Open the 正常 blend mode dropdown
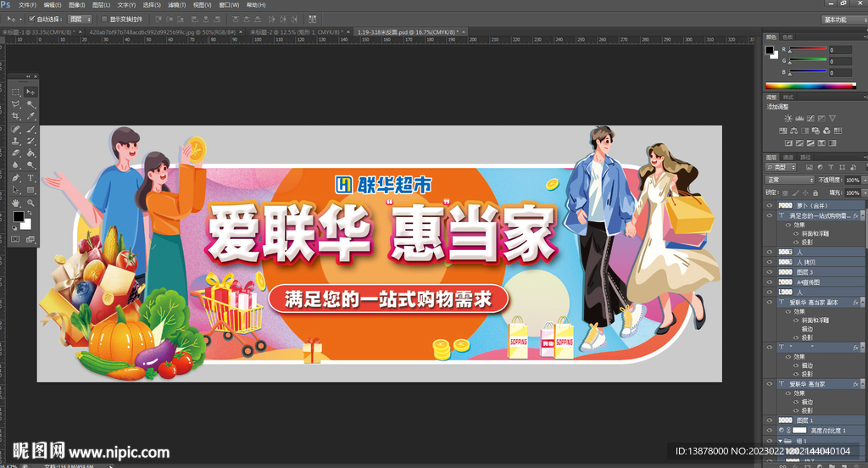This screenshot has height=468, width=868. pyautogui.click(x=790, y=180)
